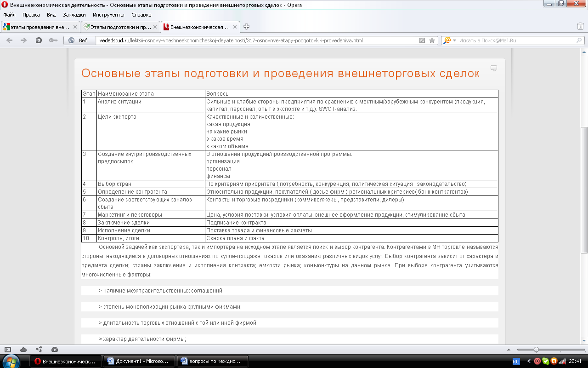Click the column header Вопросы

pos(351,93)
